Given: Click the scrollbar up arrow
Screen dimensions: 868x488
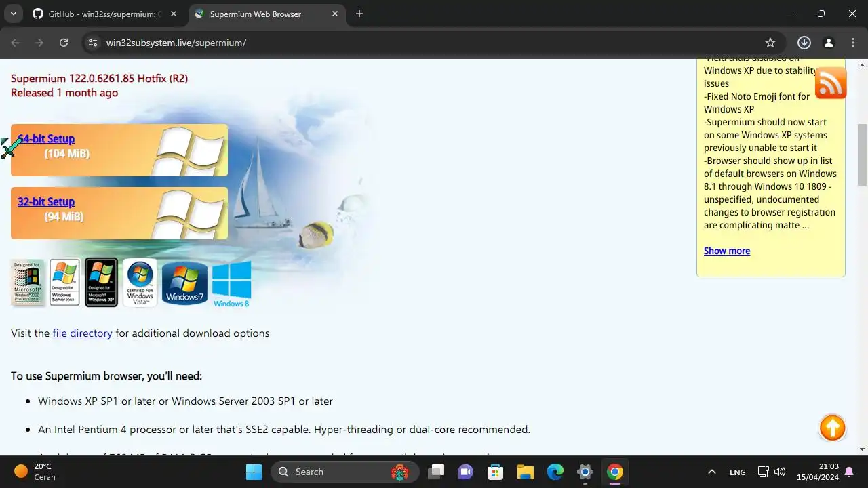Looking at the screenshot, I should [x=863, y=64].
